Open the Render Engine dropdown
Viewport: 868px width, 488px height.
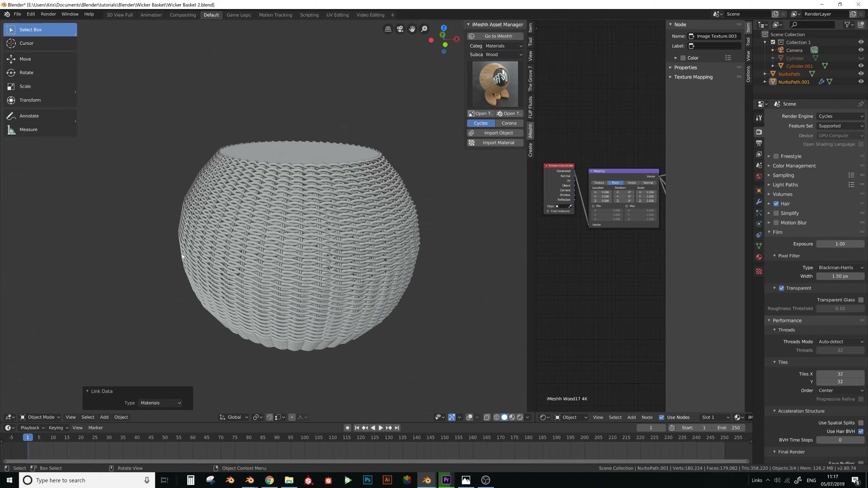(x=840, y=117)
